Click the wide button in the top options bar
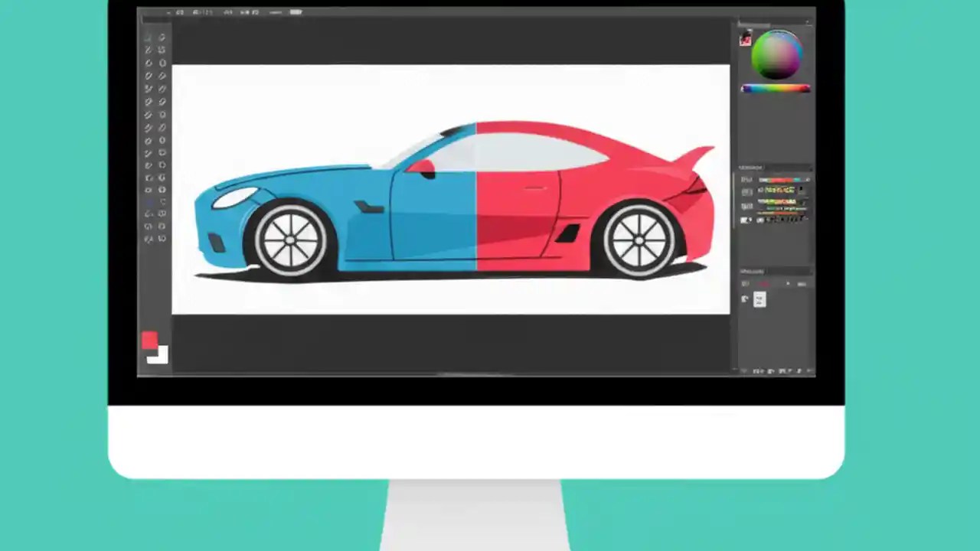The width and height of the screenshot is (980, 551). tap(296, 12)
